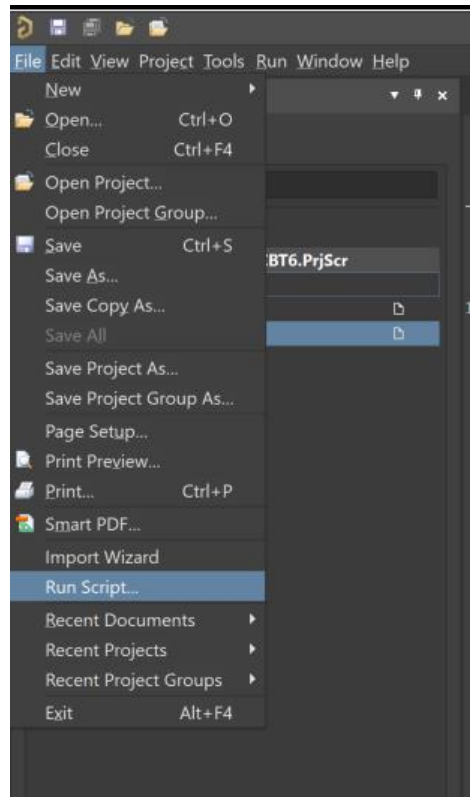Open the panel options dropdown arrow

pyautogui.click(x=394, y=95)
